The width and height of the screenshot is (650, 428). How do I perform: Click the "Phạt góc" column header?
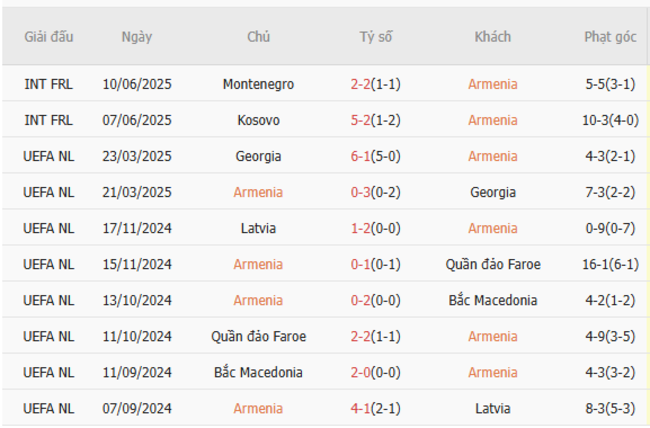click(610, 37)
